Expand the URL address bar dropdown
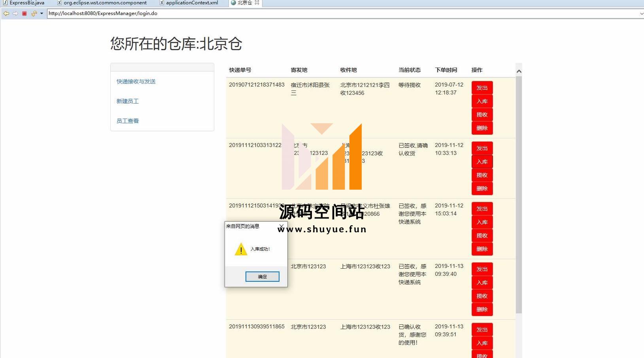This screenshot has width=644, height=358. point(641,13)
